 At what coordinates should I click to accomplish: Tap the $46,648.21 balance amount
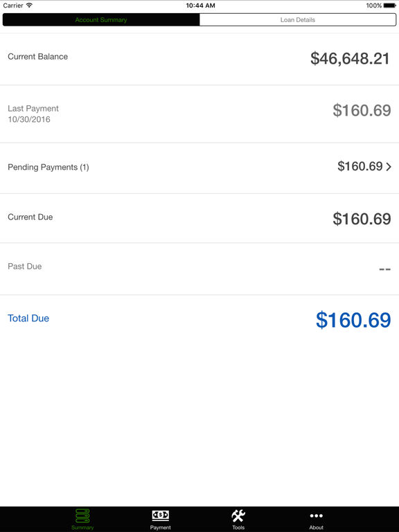[x=350, y=58]
